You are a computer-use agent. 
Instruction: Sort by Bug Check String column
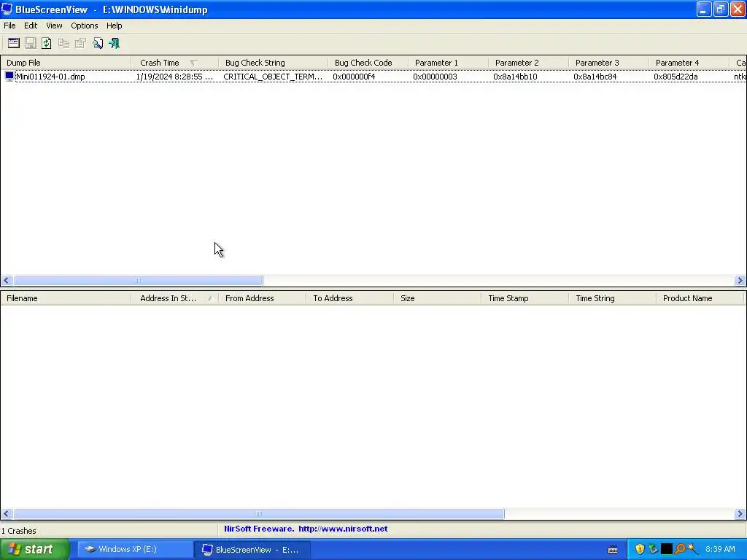click(273, 63)
